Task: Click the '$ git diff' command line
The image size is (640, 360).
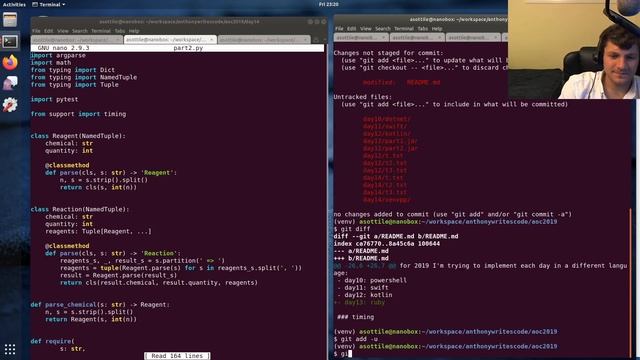Action: [x=352, y=229]
